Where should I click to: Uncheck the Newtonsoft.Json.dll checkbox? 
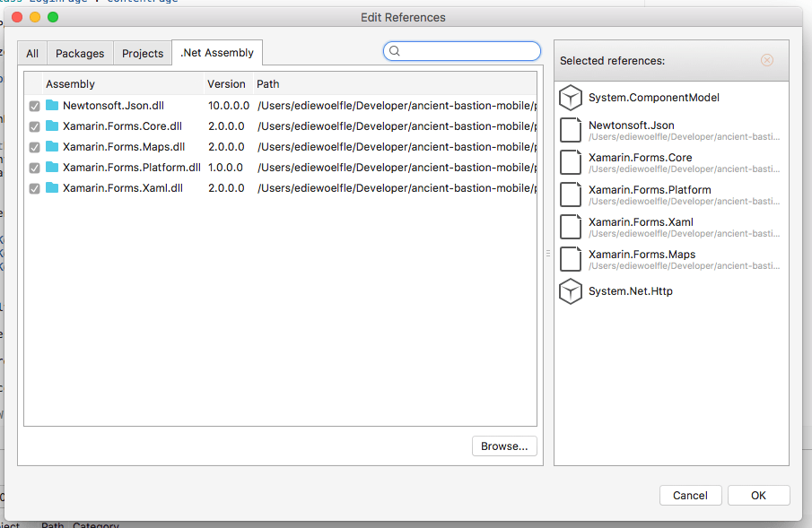click(x=35, y=106)
